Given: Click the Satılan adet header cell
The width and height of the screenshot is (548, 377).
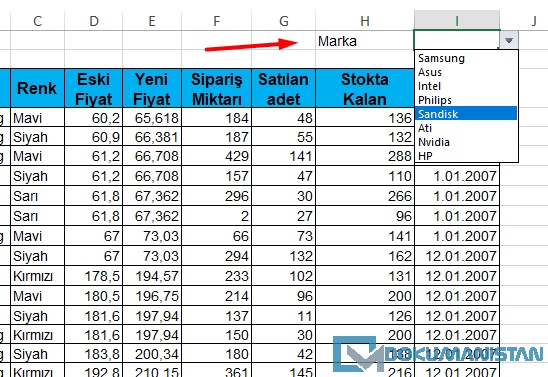Looking at the screenshot, I should 283,88.
